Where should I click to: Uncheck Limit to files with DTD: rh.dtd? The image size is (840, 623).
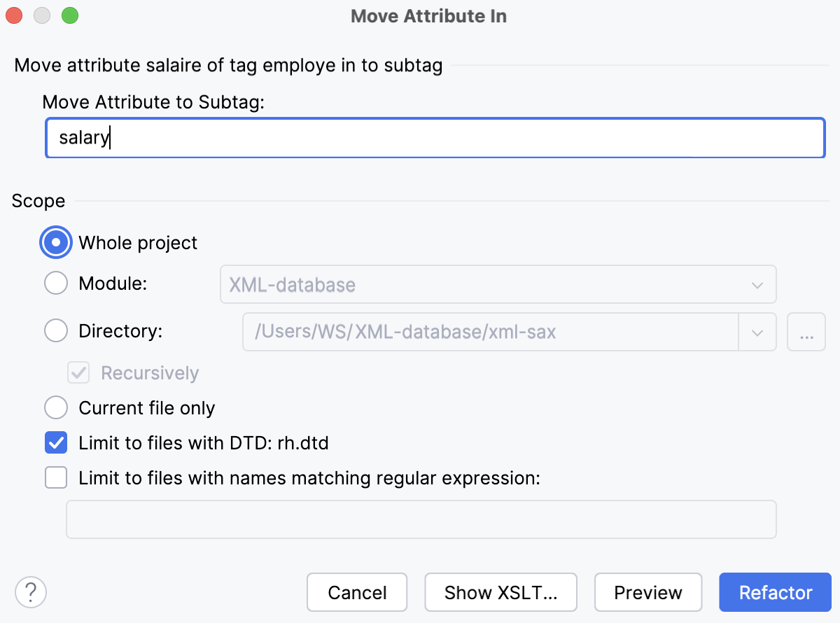click(x=55, y=442)
